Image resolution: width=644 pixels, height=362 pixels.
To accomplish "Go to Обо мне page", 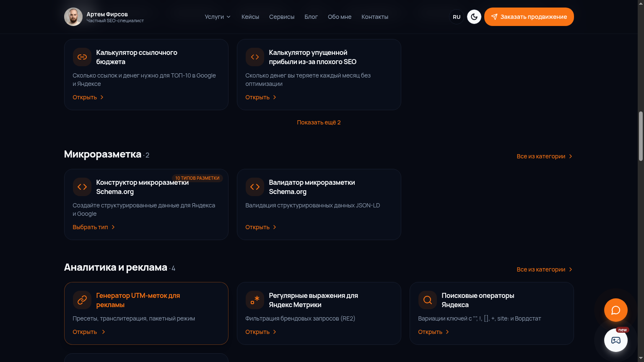I will [340, 17].
